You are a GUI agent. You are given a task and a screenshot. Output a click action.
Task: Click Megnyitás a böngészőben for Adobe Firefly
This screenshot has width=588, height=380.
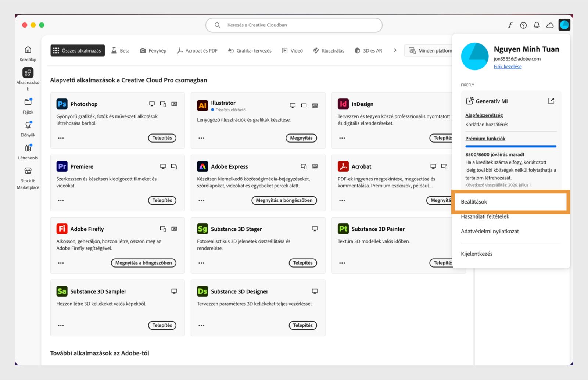click(x=144, y=263)
